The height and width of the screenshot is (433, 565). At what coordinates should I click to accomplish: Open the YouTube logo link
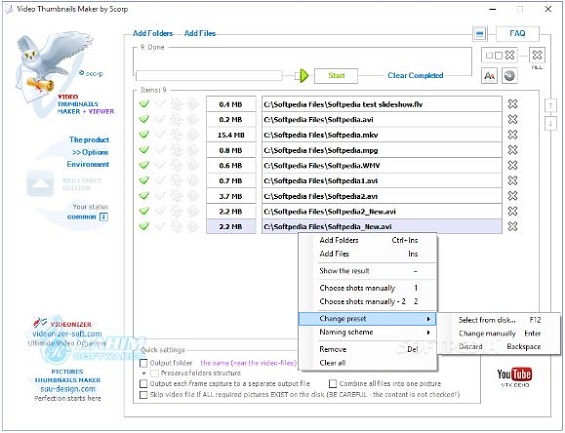[514, 375]
